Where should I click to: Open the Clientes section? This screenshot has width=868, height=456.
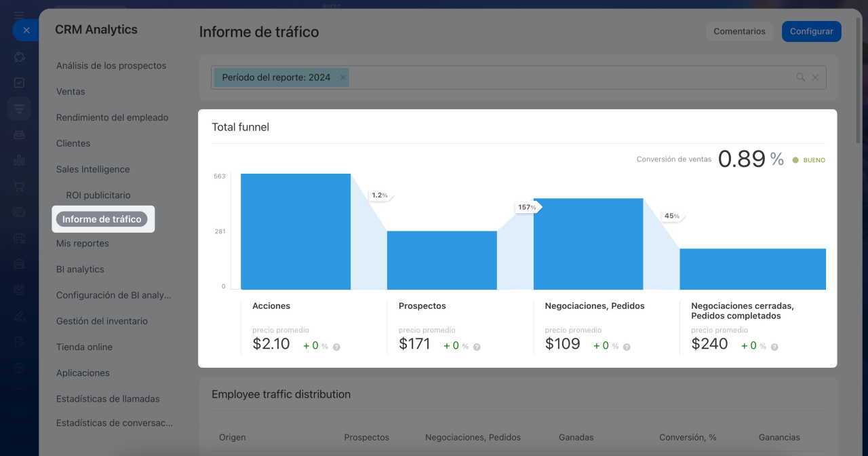point(73,143)
